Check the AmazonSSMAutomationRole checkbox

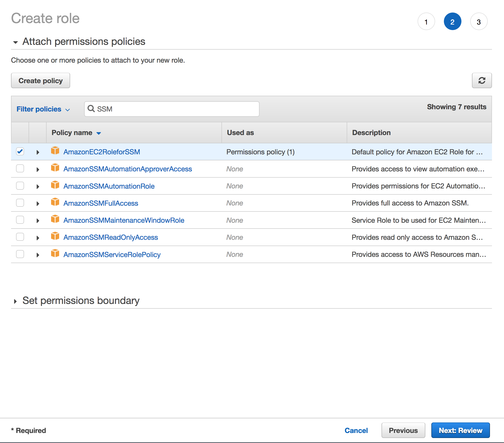point(20,186)
